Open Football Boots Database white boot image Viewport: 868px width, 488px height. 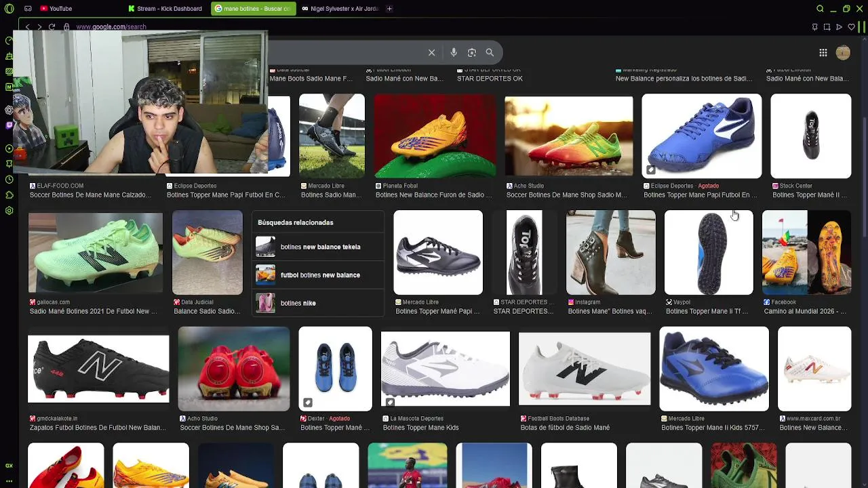[x=584, y=369]
